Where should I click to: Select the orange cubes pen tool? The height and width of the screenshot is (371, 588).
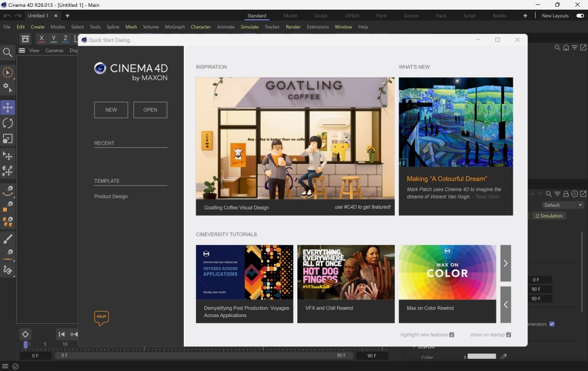[x=7, y=222]
